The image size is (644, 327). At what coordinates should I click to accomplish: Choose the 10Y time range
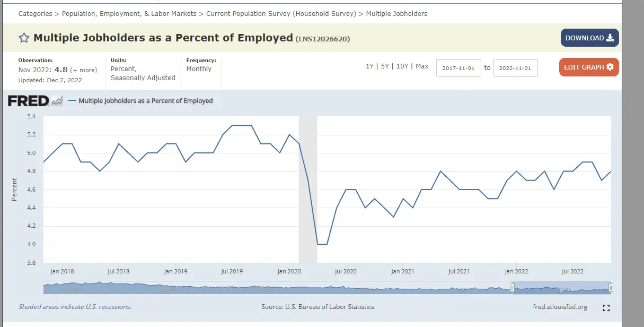[x=402, y=66]
